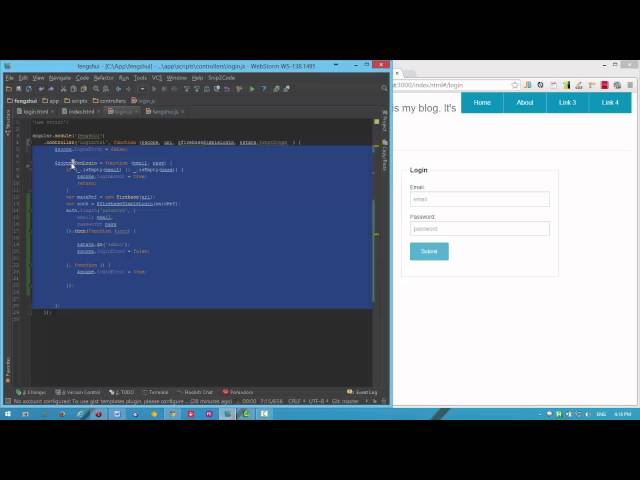Image resolution: width=640 pixels, height=480 pixels.
Task: Open the Run menu
Action: [x=124, y=78]
